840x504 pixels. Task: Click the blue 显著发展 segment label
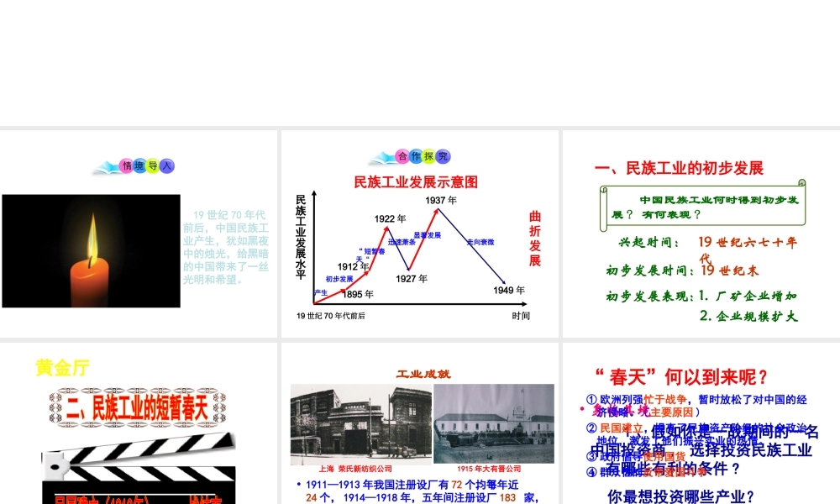tap(427, 235)
